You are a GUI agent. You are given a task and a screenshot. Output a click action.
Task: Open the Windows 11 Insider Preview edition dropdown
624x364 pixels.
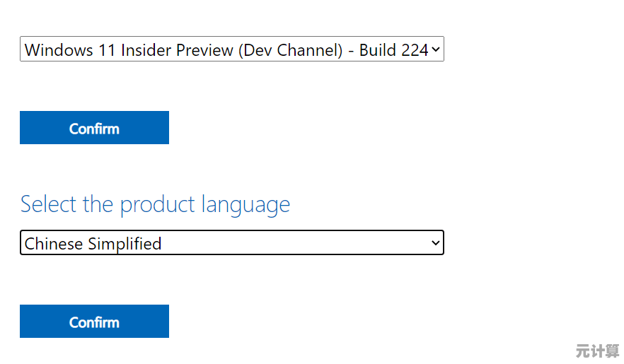click(x=231, y=50)
